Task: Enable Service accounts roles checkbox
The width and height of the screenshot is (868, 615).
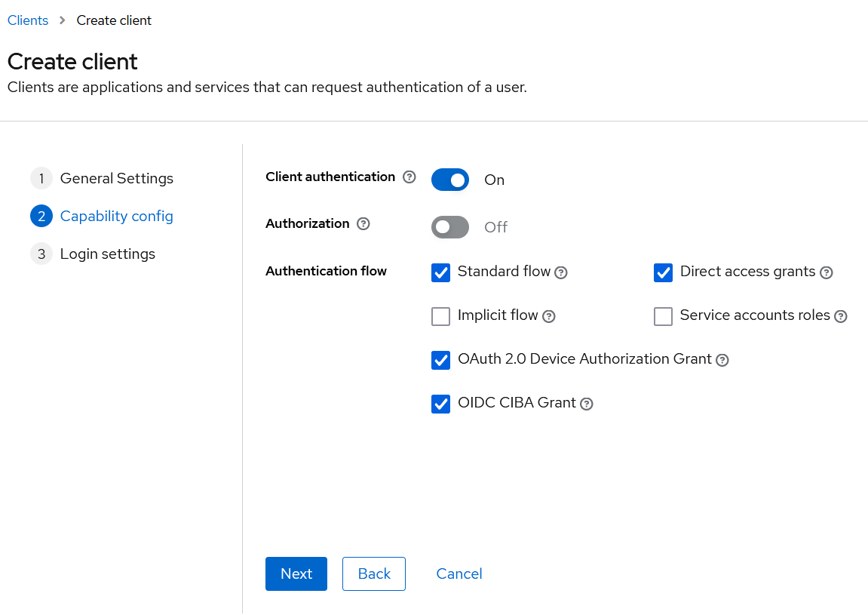Action: pyautogui.click(x=664, y=316)
